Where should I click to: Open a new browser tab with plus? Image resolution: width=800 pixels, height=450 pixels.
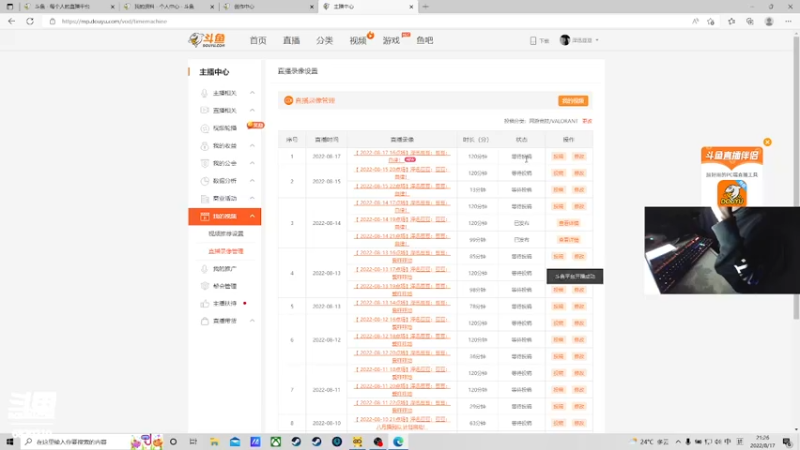tap(426, 7)
